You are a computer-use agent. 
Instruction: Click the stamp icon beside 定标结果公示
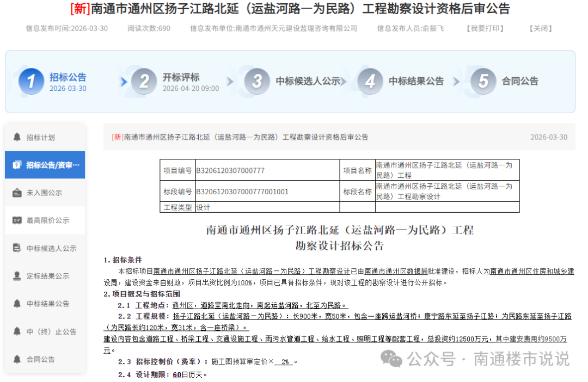[17, 276]
